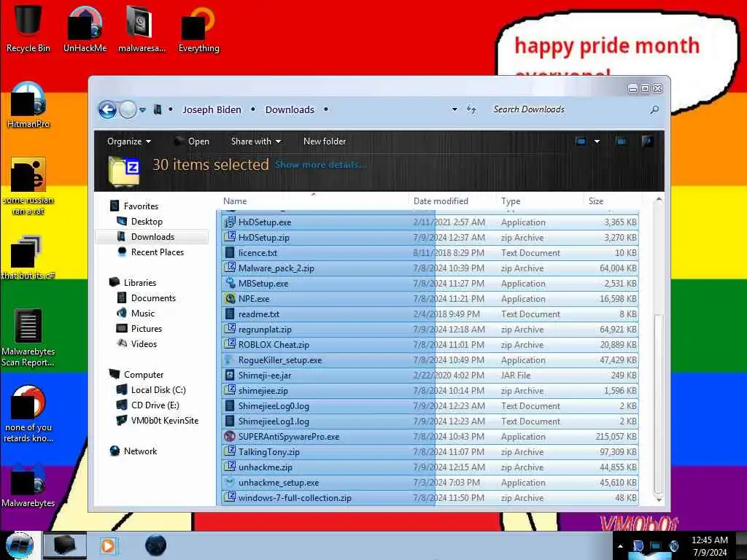Select Network in navigation pane
Image resolution: width=747 pixels, height=560 pixels.
coord(140,451)
